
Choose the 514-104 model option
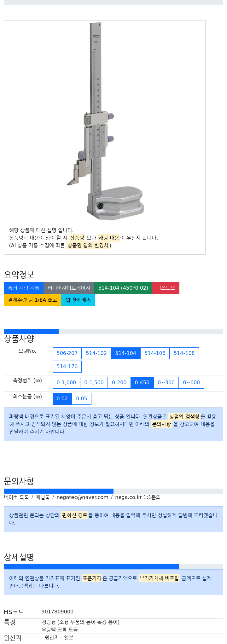click(x=125, y=353)
